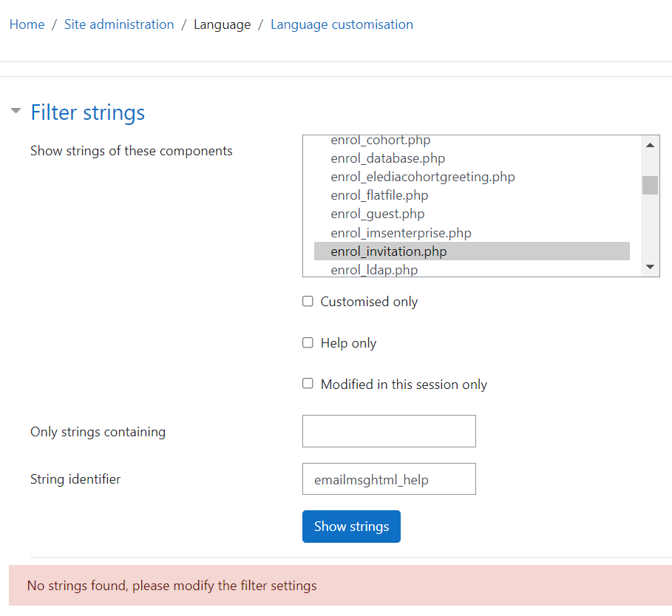Click the Help only label
672x616 pixels.
coord(348,343)
